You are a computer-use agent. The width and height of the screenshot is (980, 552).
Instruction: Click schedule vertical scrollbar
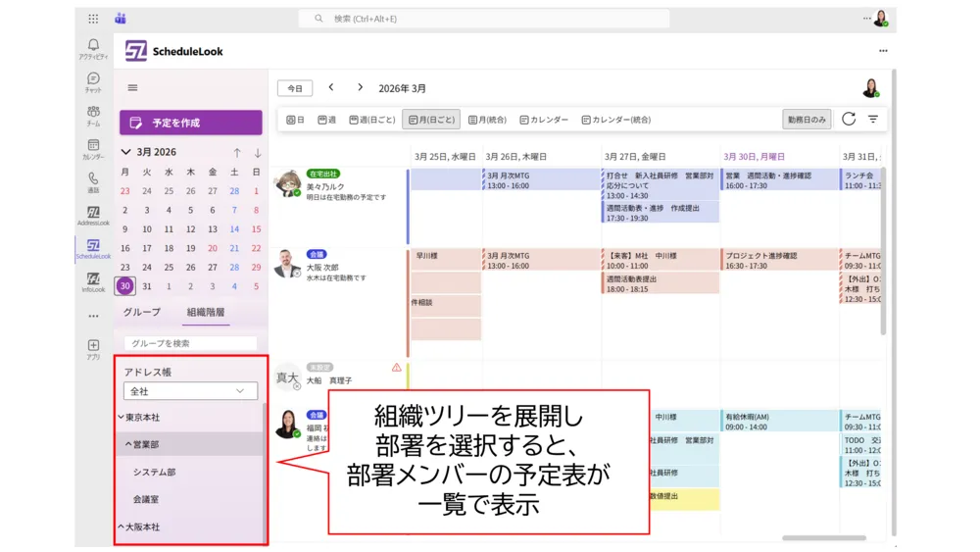(x=883, y=250)
